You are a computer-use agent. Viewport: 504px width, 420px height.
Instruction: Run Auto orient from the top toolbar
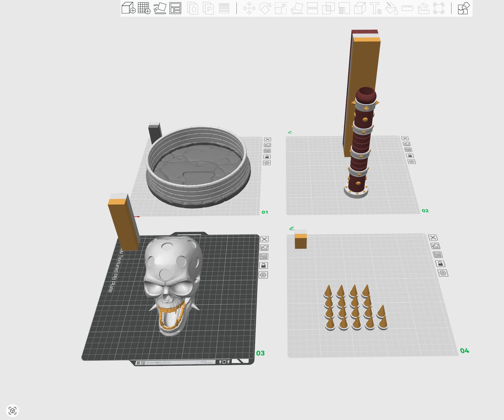tap(160, 8)
